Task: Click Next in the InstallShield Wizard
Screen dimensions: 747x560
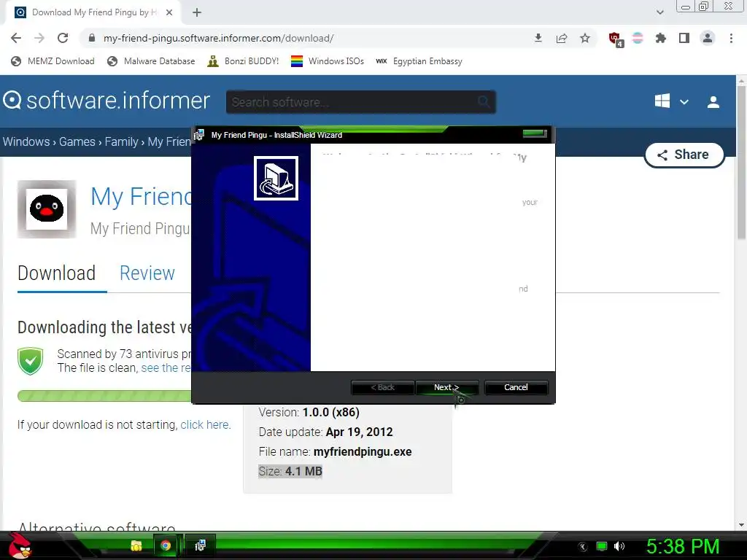Action: (x=446, y=388)
